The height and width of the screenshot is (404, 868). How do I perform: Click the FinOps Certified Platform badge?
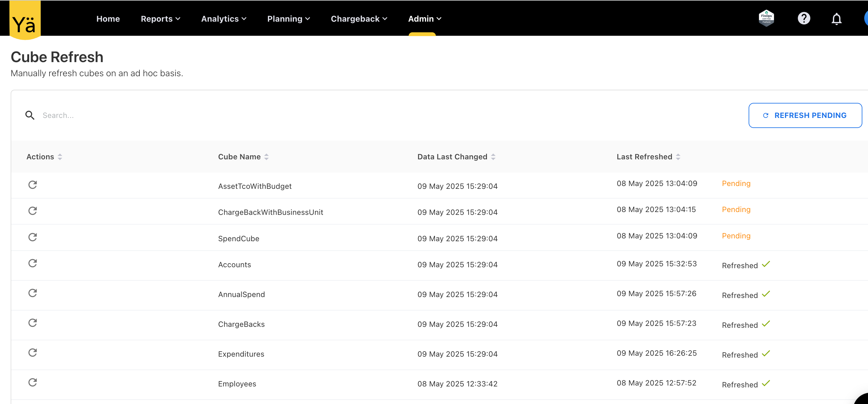click(766, 18)
